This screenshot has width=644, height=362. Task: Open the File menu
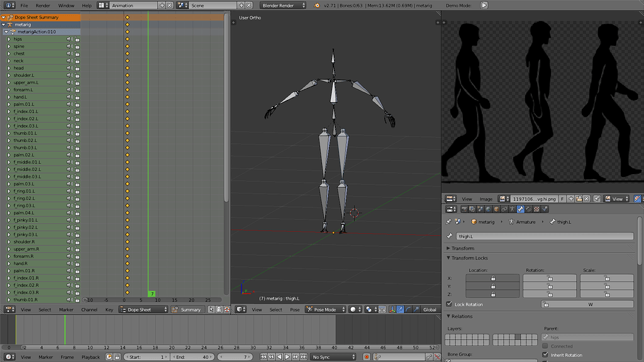click(25, 5)
